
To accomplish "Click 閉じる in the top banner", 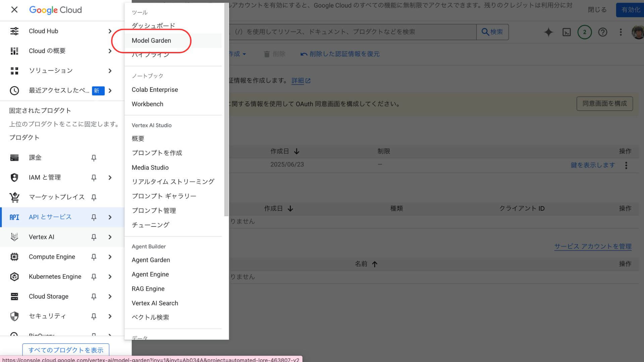I will click(x=597, y=10).
